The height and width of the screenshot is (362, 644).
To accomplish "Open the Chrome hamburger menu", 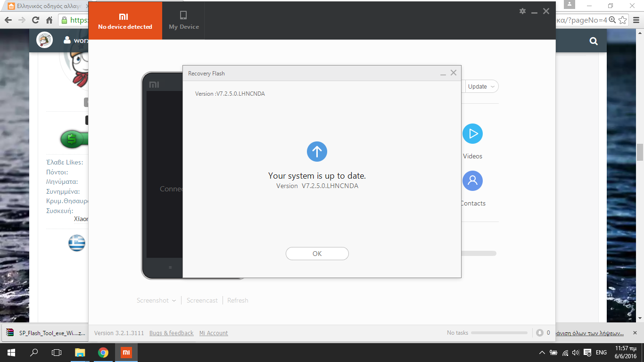I will coord(636,20).
